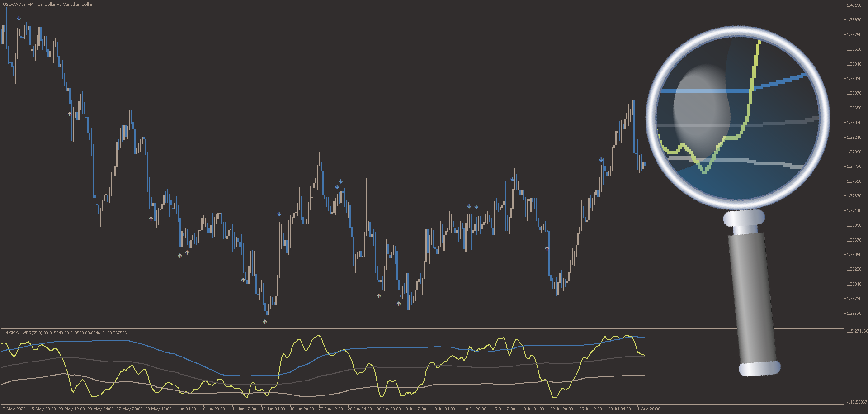Select the 6 Jun 20:00 time label
This screenshot has width=868, height=414.
(x=214, y=409)
